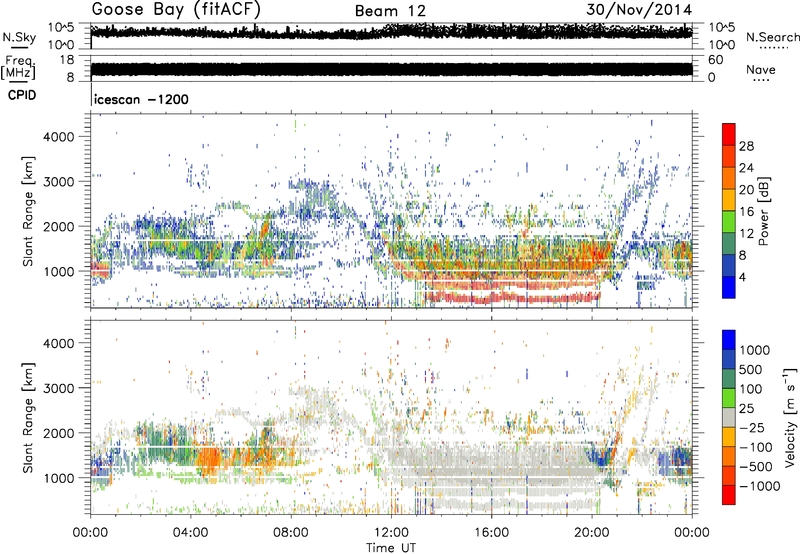
Task: Click the date "30/Nov/2014"
Action: (x=639, y=10)
